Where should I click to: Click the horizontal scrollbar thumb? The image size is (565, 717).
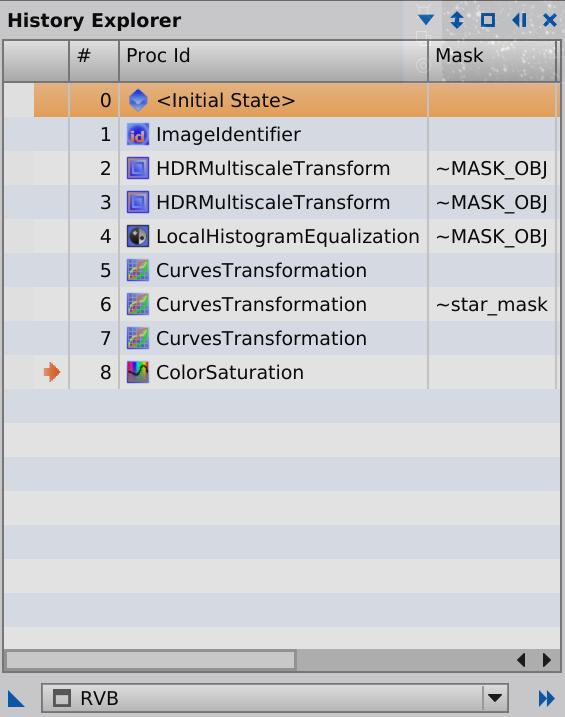pyautogui.click(x=150, y=660)
